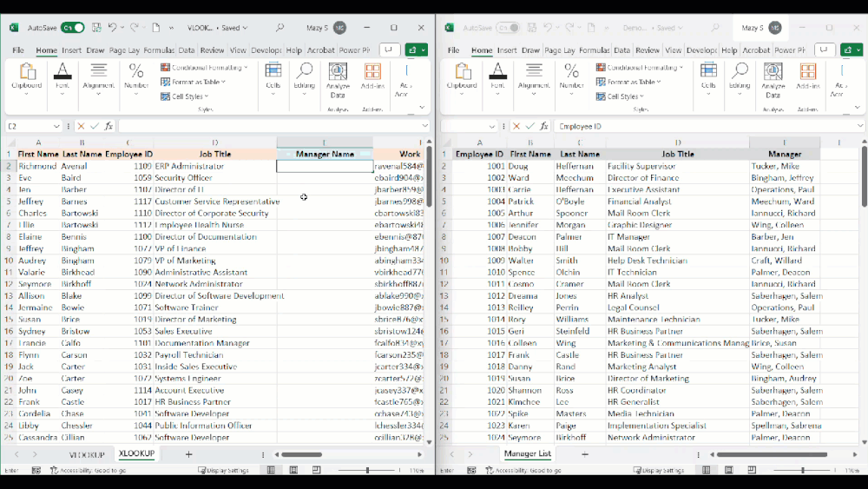The width and height of the screenshot is (868, 489).
Task: Open Editing group in right window ribbon
Action: tap(740, 79)
